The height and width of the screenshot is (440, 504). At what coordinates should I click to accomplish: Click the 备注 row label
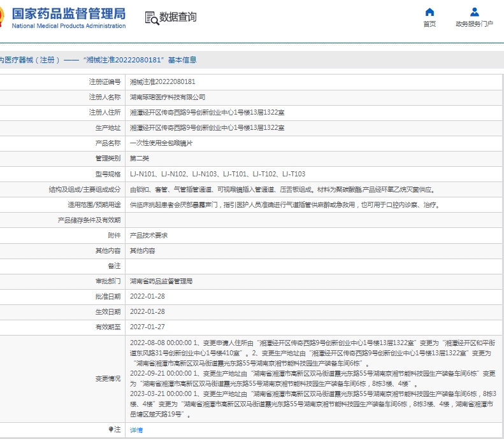point(115,266)
